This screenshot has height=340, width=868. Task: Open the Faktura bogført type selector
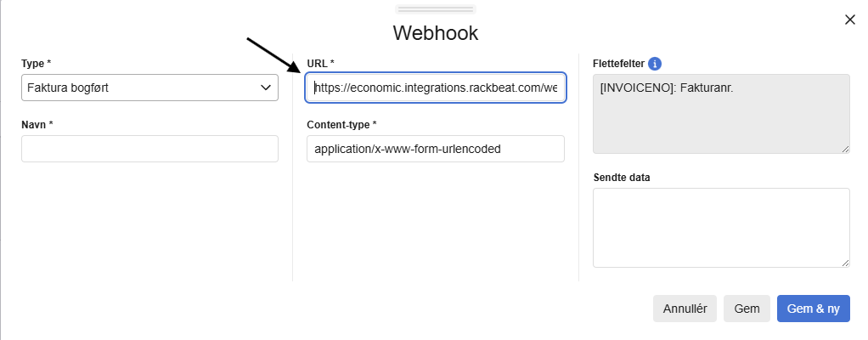click(149, 88)
